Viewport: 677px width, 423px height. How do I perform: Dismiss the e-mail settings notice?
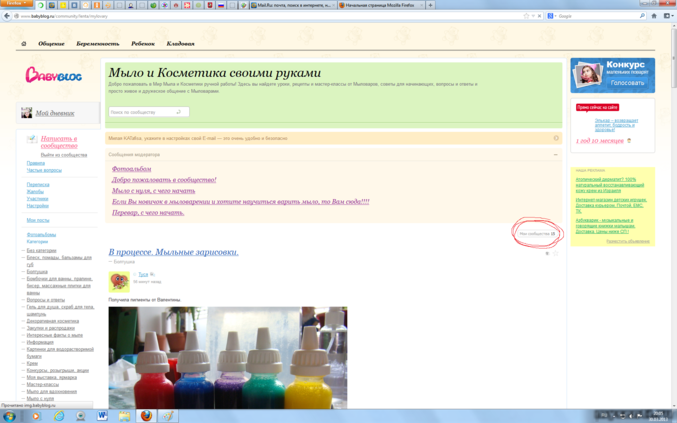pos(556,138)
